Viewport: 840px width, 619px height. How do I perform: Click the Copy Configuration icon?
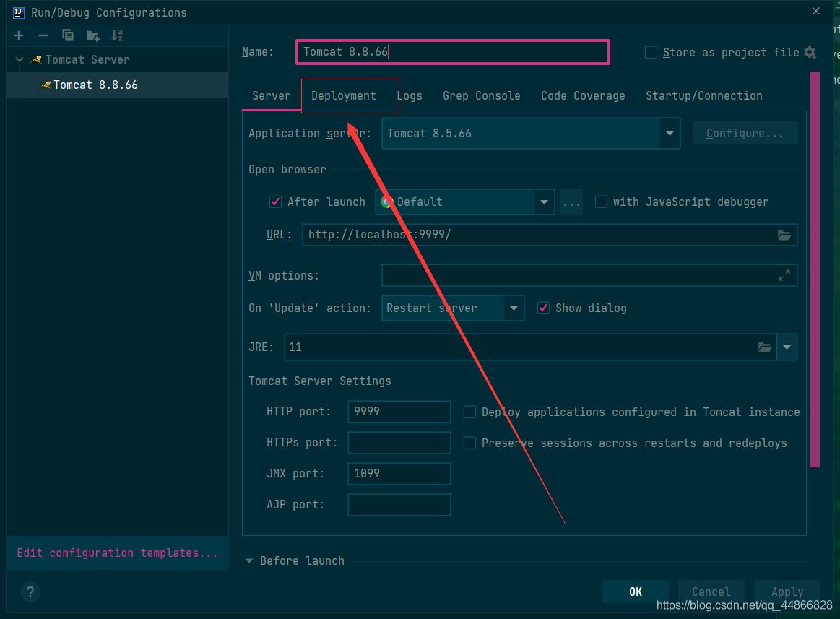coord(68,35)
